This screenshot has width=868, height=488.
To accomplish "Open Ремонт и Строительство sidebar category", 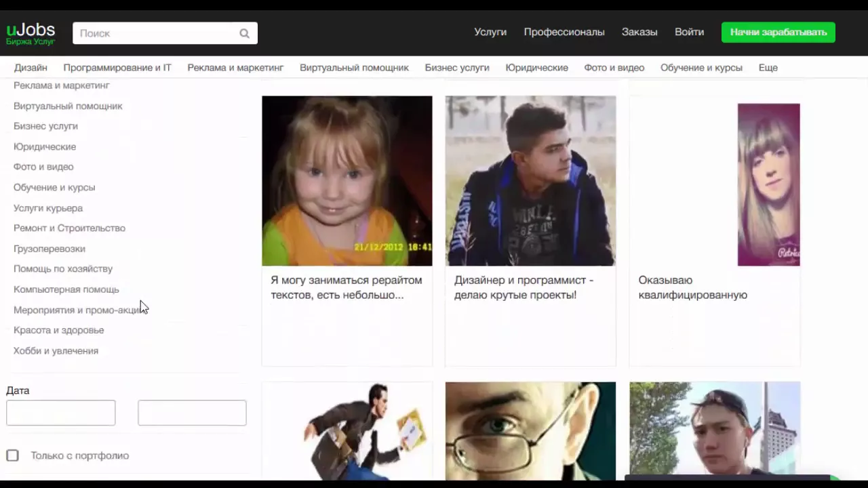I will pos(69,228).
